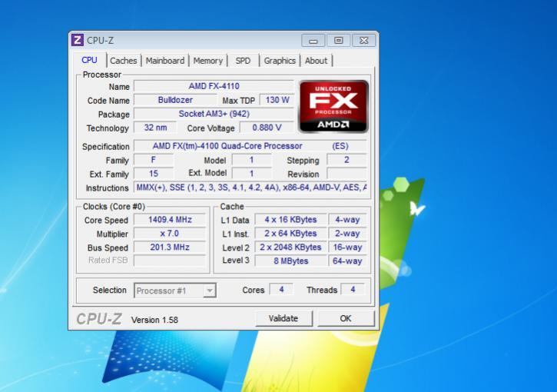The image size is (557, 392).
Task: Click the L1 Inst. value 2 x 64 KBytes
Action: click(290, 234)
